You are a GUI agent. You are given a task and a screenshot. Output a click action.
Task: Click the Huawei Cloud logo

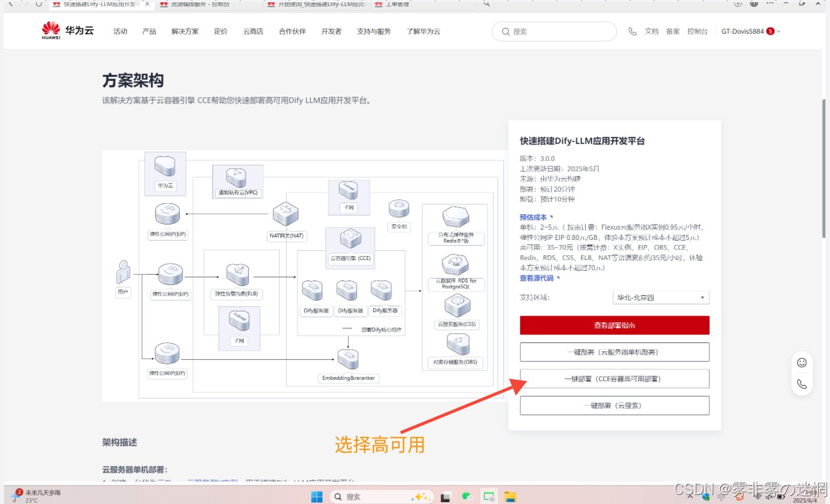pyautogui.click(x=68, y=30)
